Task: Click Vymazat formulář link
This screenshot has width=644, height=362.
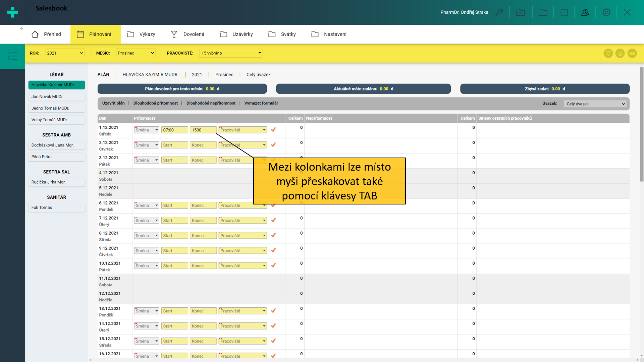Action: click(261, 103)
